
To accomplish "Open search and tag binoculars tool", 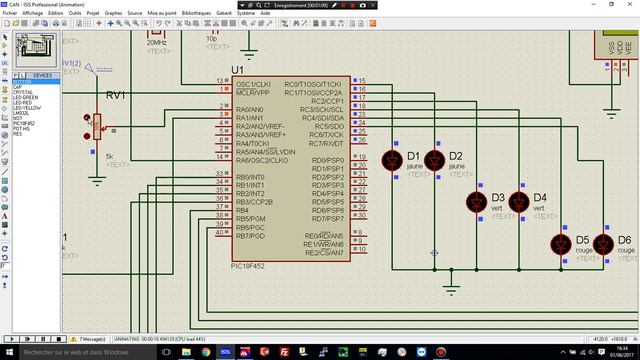I will 296,24.
